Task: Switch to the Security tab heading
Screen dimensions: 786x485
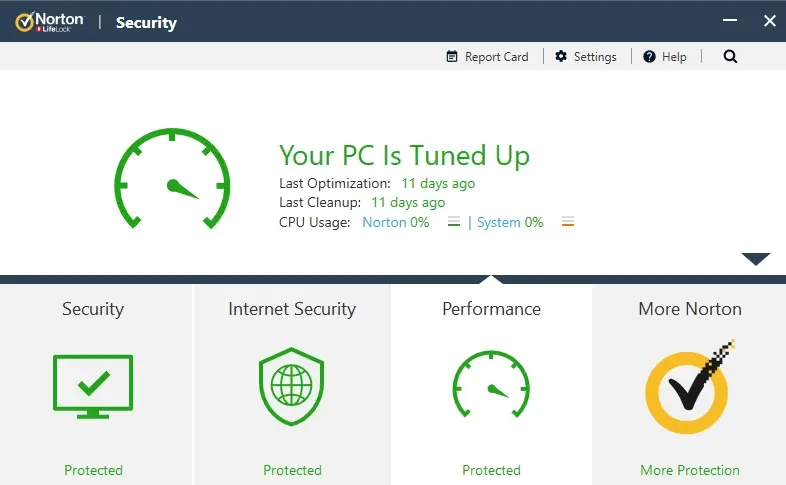Action: click(93, 309)
